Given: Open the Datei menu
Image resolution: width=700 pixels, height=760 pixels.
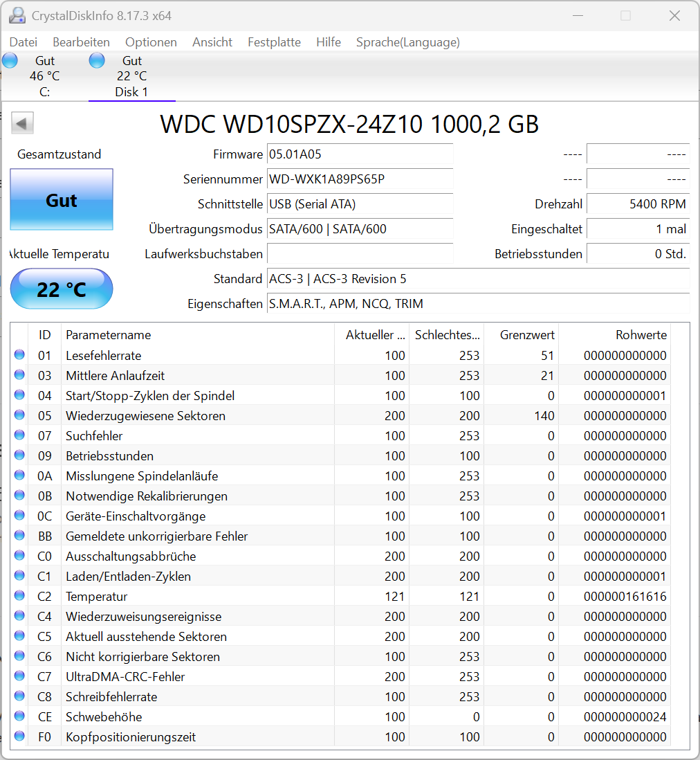Looking at the screenshot, I should 24,42.
